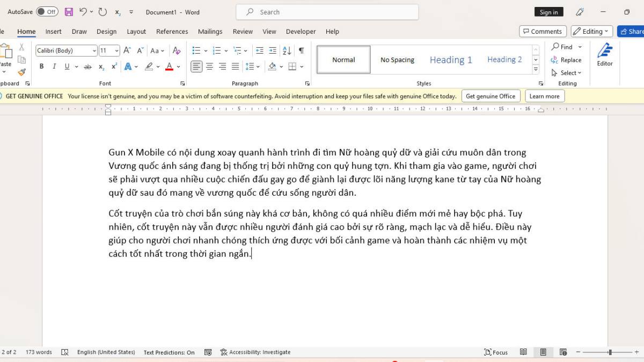
Task: Clear all formatting icon
Action: (x=177, y=50)
